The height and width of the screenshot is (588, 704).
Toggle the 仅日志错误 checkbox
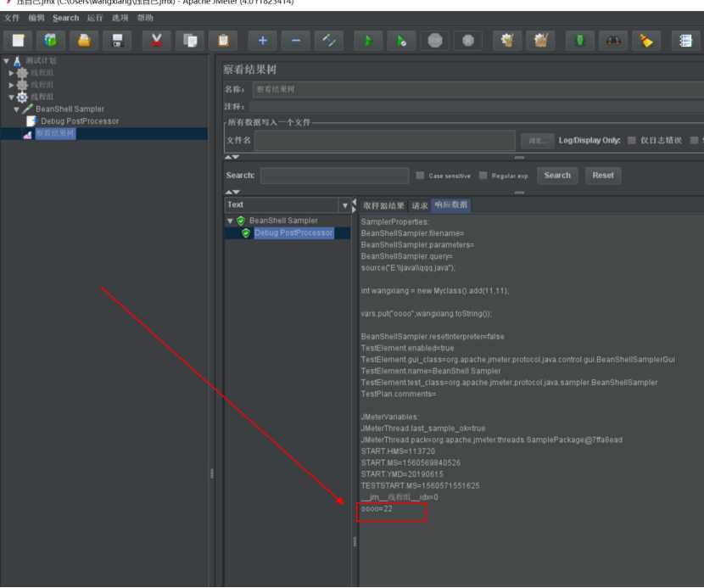pyautogui.click(x=632, y=141)
